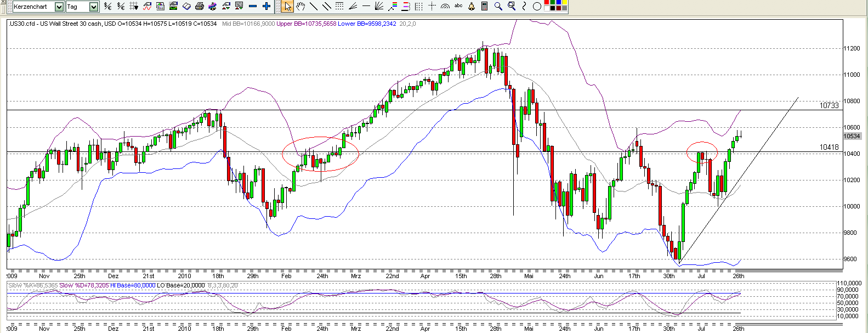This screenshot has height=333, width=868.
Task: Select the dotted horizontal lines tool
Action: coord(339,6)
